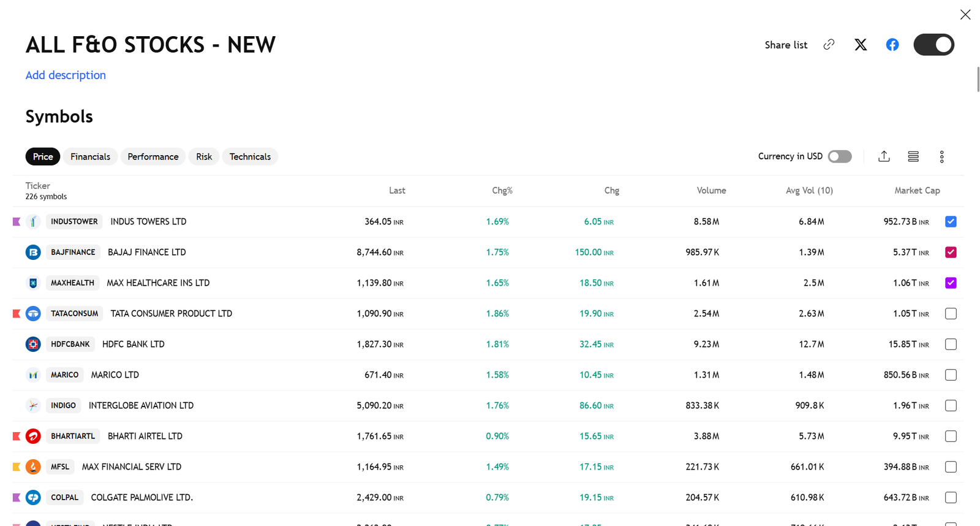980x526 pixels.
Task: Open the three-dot more options menu
Action: pyautogui.click(x=942, y=156)
